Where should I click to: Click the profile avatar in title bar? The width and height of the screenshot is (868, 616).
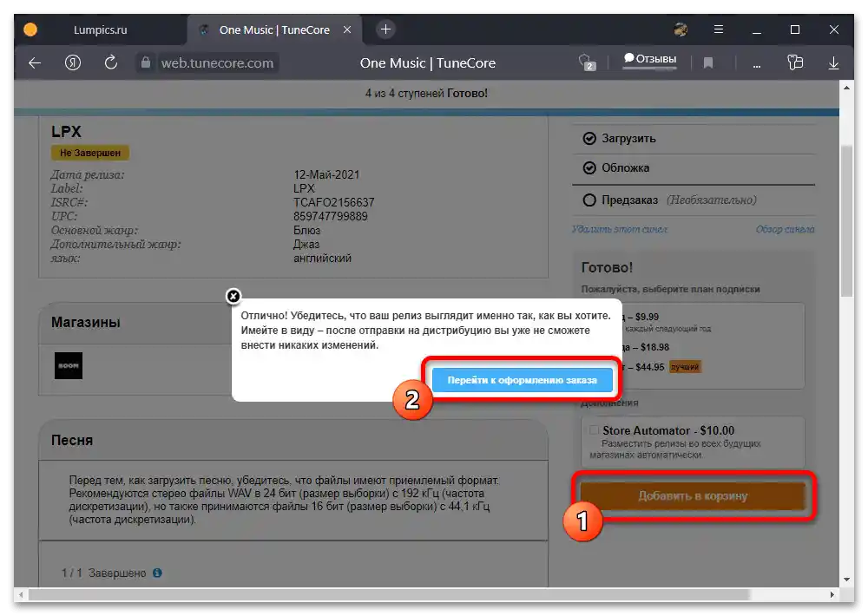coord(681,29)
